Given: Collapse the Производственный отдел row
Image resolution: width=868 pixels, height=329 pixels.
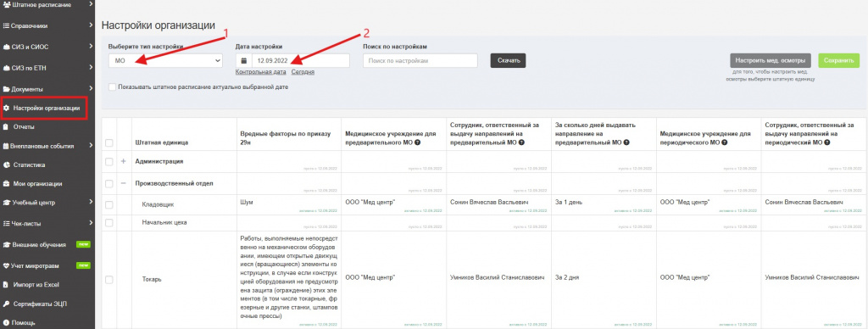Looking at the screenshot, I should (x=124, y=183).
